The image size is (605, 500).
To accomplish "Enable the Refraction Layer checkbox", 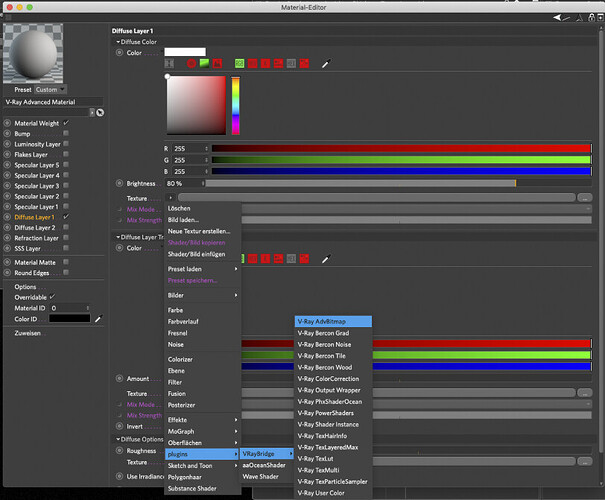I will pyautogui.click(x=66, y=238).
